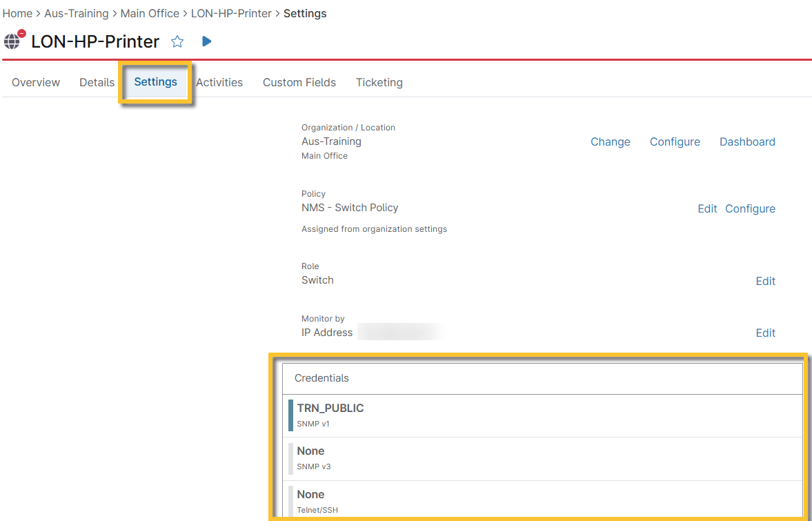View the Ticketing tab
The image size is (812, 521).
point(379,82)
